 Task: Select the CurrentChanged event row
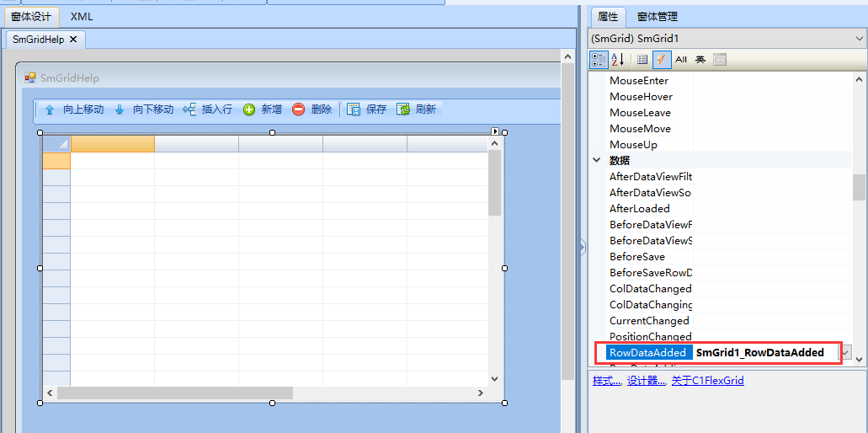728,321
